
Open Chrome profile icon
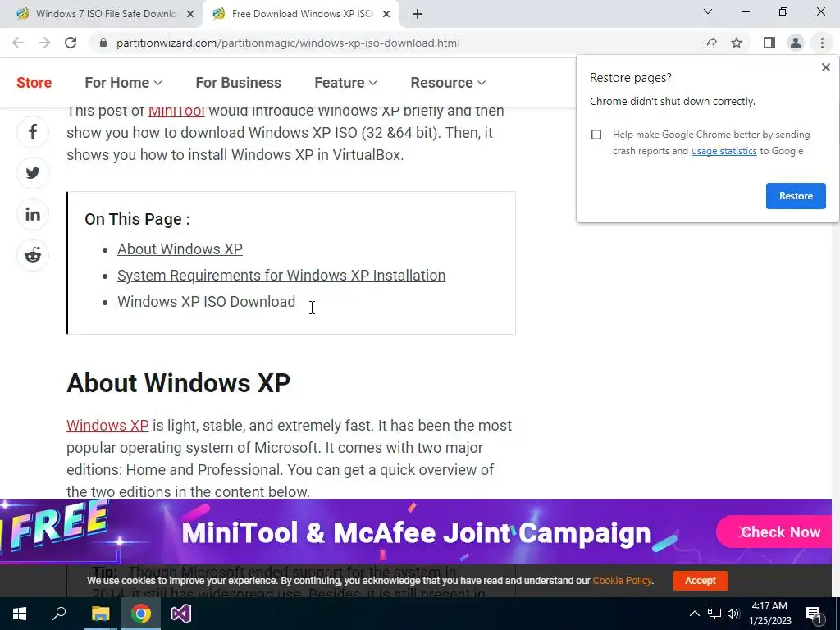click(x=796, y=43)
